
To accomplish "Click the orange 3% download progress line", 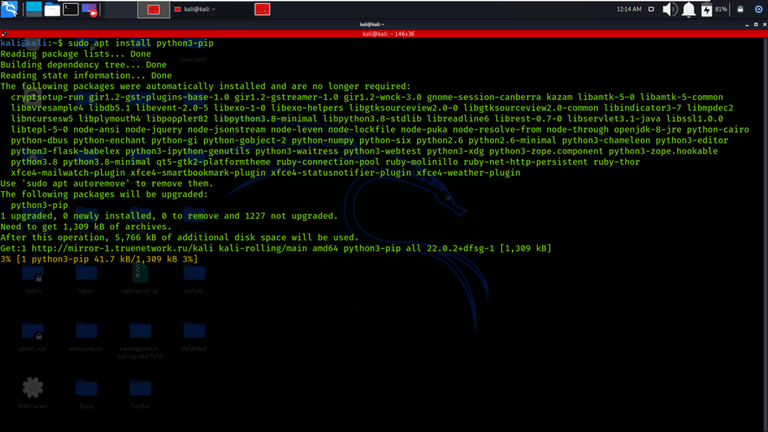I will click(x=99, y=259).
